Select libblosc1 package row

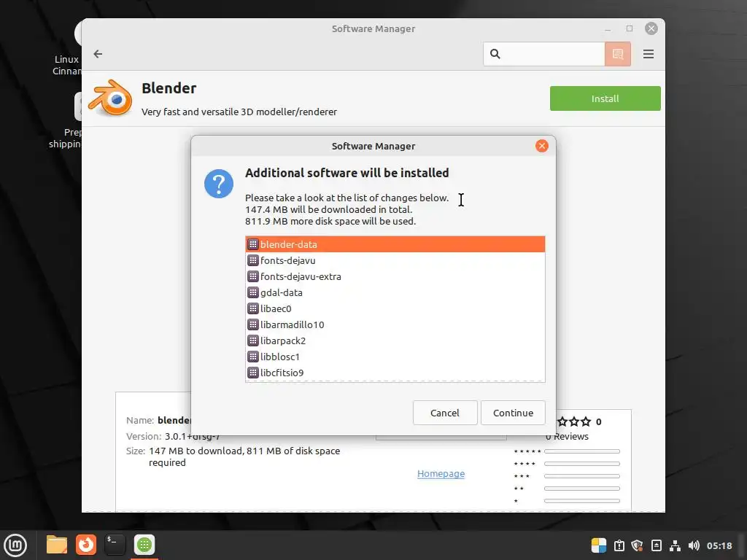click(x=395, y=357)
